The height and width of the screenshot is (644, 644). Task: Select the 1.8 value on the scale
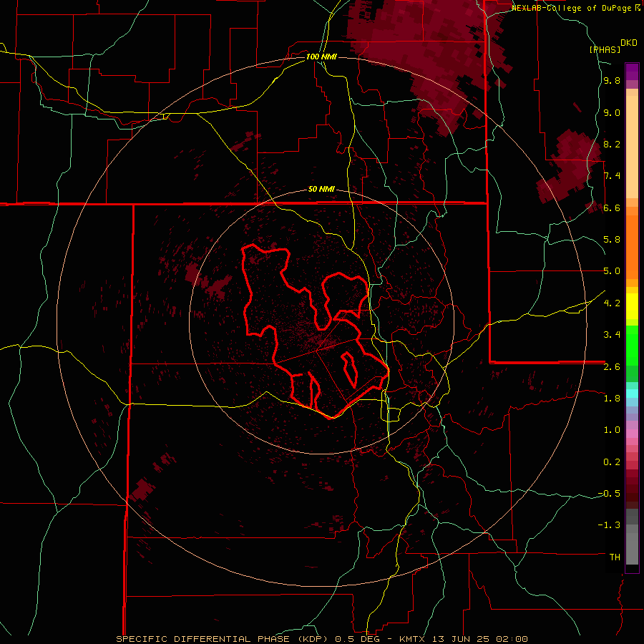pyautogui.click(x=612, y=399)
